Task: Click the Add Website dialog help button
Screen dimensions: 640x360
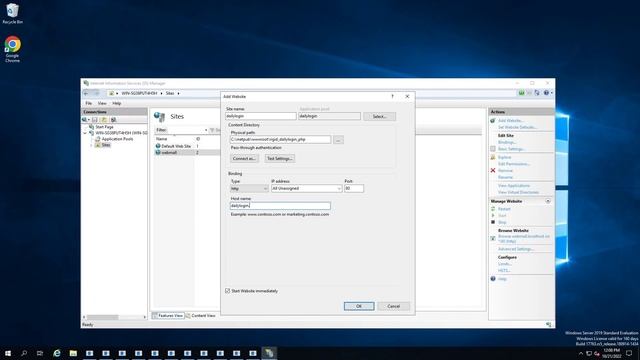Action: [393, 96]
